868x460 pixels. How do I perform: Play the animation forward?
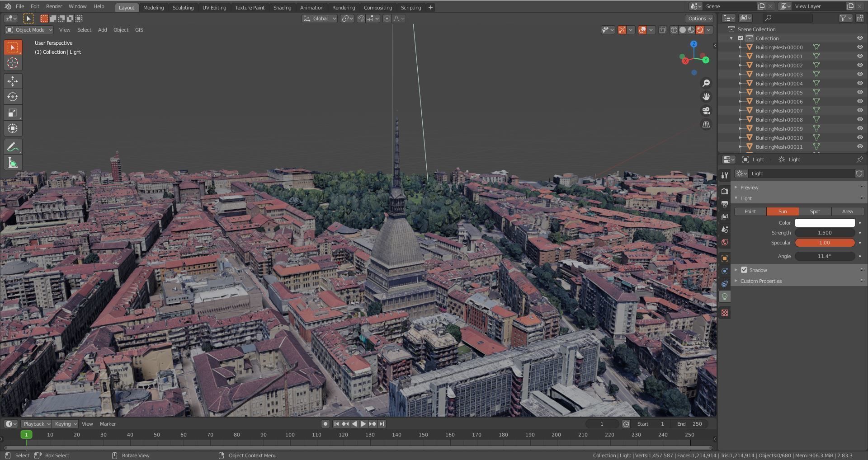[x=363, y=424]
